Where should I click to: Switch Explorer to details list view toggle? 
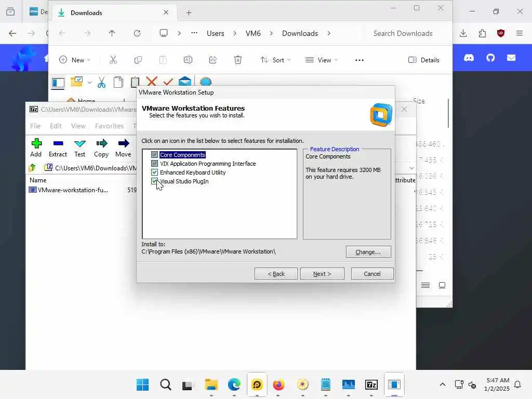425,285
